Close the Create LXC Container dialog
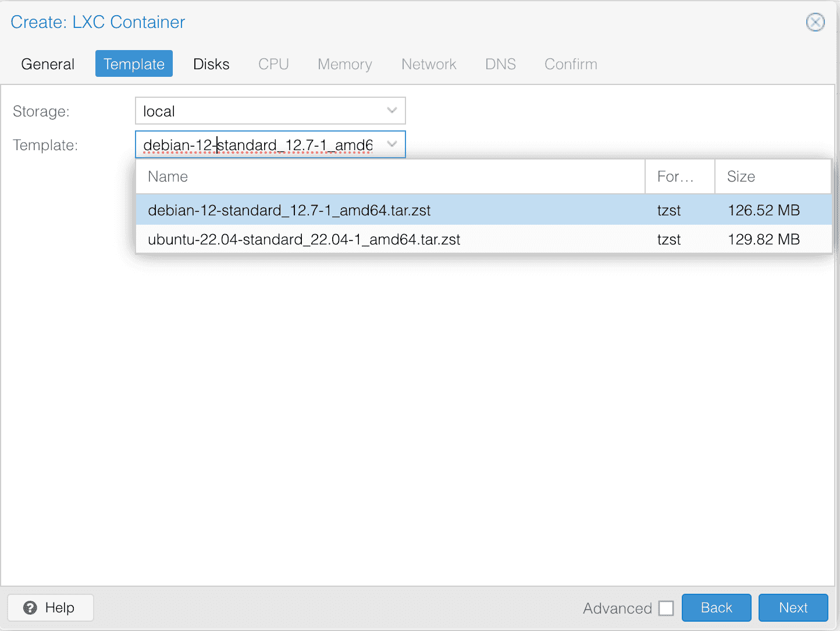This screenshot has height=631, width=840. pyautogui.click(x=815, y=23)
